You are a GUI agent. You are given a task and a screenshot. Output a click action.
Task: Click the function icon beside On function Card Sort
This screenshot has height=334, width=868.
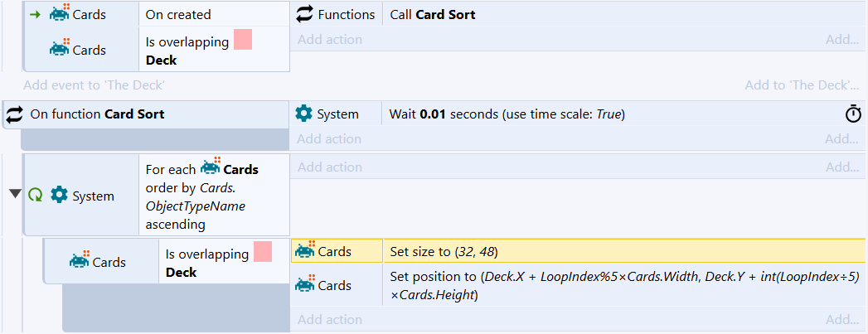[14, 114]
